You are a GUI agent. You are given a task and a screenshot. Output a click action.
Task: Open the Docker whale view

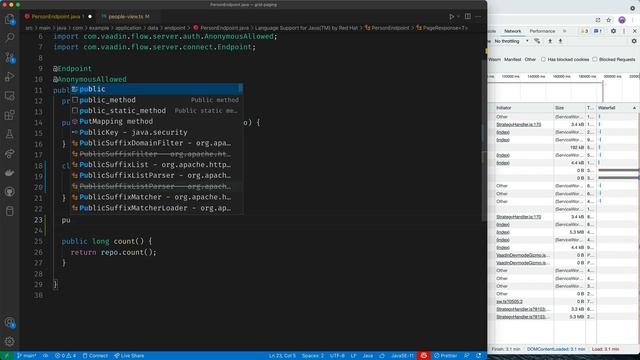pos(9,173)
